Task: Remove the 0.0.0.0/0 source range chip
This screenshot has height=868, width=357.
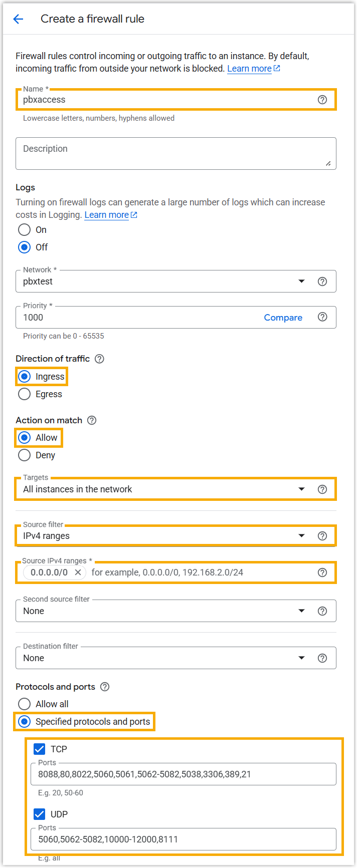Action: (x=78, y=572)
